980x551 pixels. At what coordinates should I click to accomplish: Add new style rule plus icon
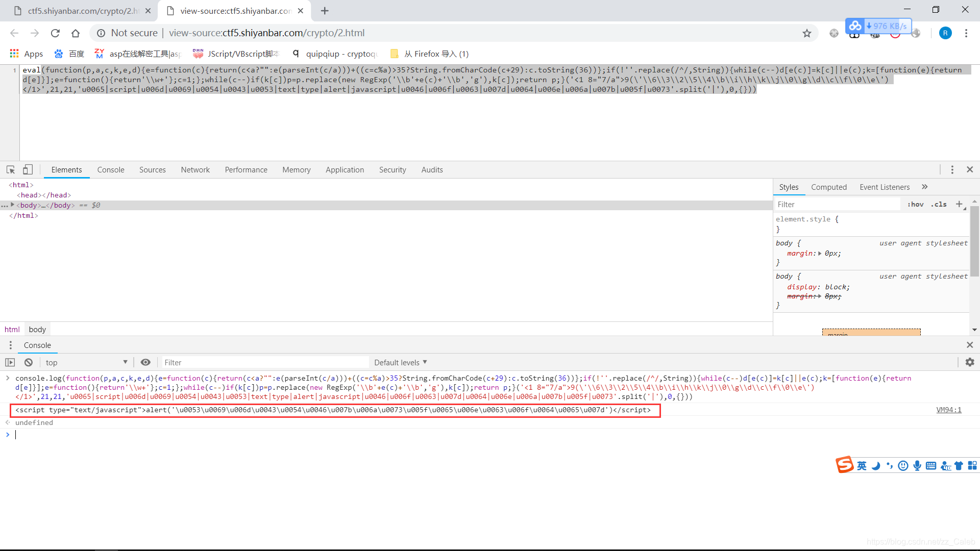pyautogui.click(x=959, y=204)
